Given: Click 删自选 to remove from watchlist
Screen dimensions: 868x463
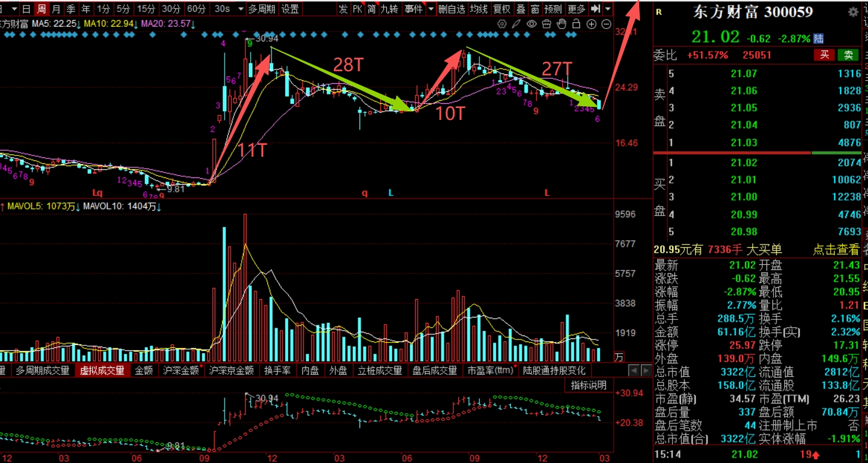Looking at the screenshot, I should coord(452,9).
